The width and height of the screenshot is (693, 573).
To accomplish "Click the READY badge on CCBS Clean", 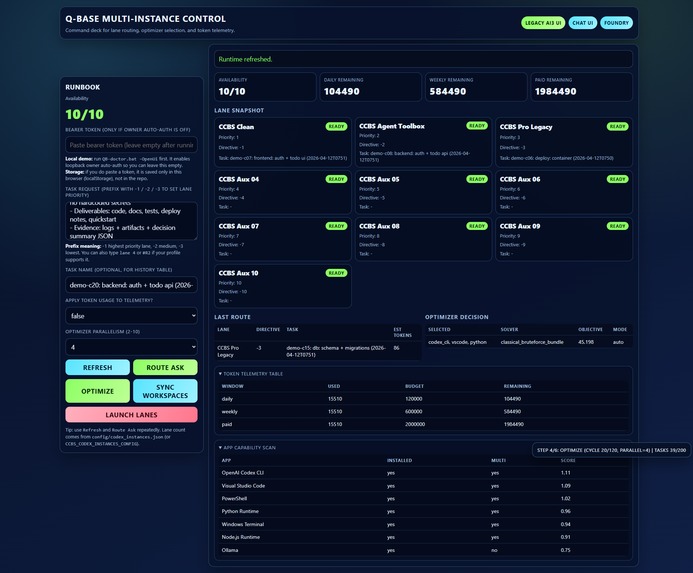I will click(x=336, y=126).
